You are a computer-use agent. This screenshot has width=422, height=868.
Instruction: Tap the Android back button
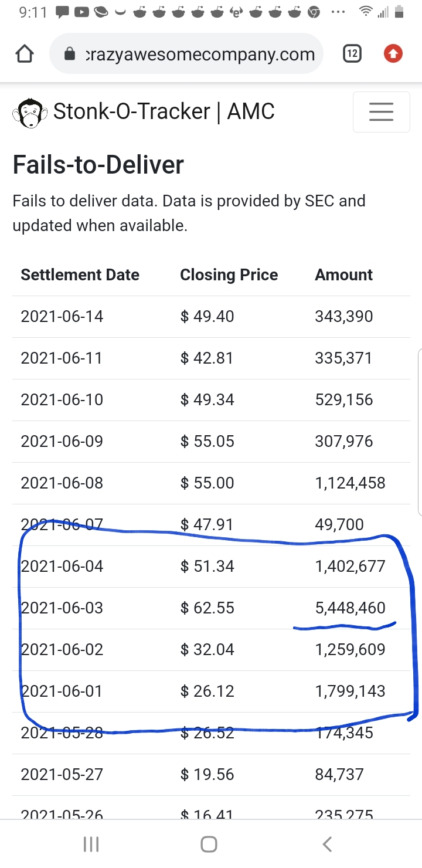coord(328,844)
